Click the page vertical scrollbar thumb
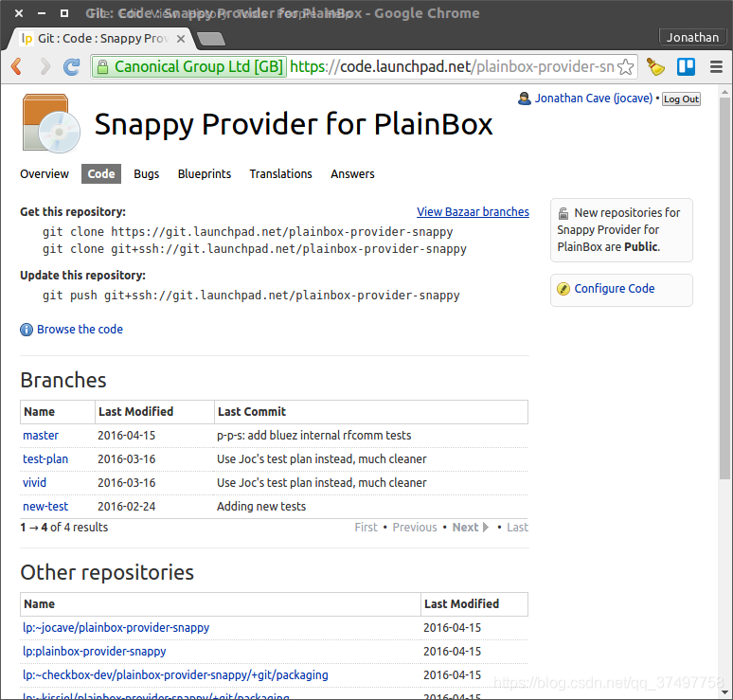 pos(724,289)
